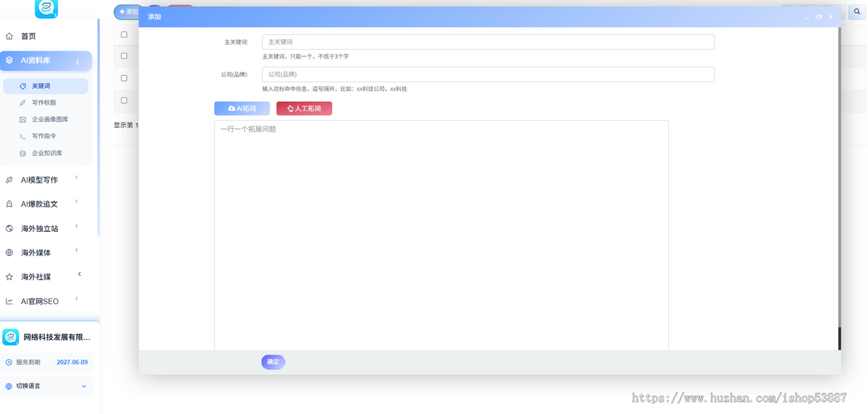This screenshot has width=868, height=414.
Task: Focus the 公司(品牌) input field
Action: click(x=488, y=74)
